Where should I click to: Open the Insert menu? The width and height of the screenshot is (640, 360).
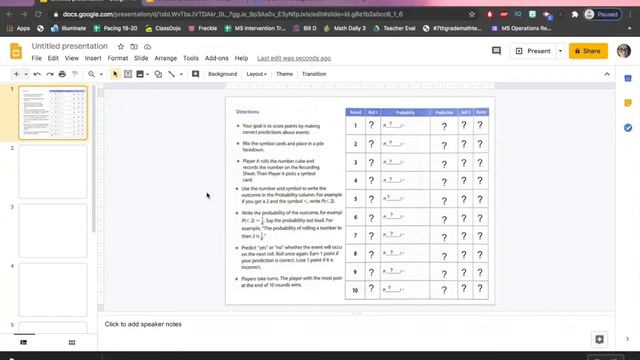(x=93, y=58)
